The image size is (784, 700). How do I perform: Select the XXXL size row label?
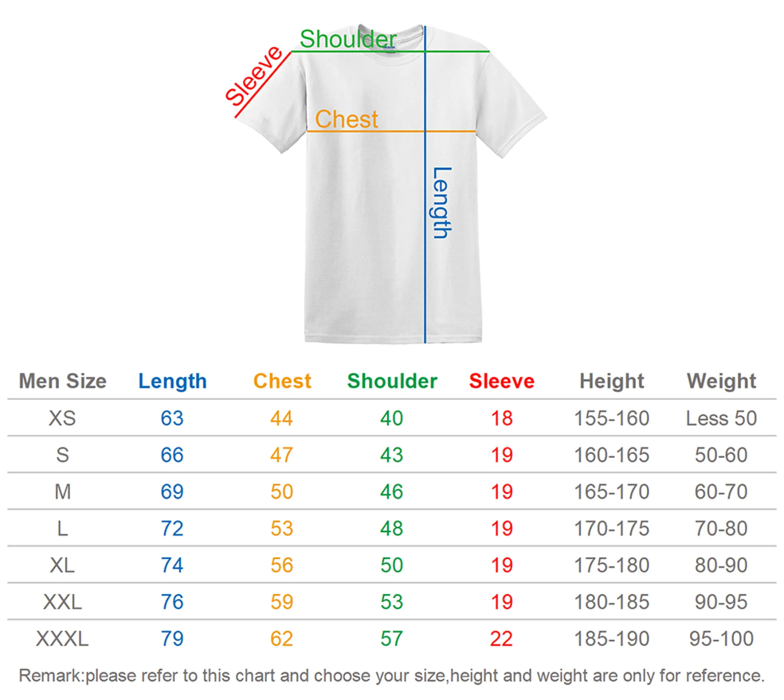(62, 639)
